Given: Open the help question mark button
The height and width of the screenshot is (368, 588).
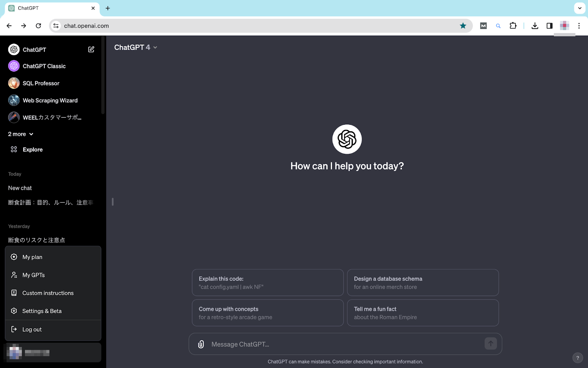Looking at the screenshot, I should coord(578,358).
